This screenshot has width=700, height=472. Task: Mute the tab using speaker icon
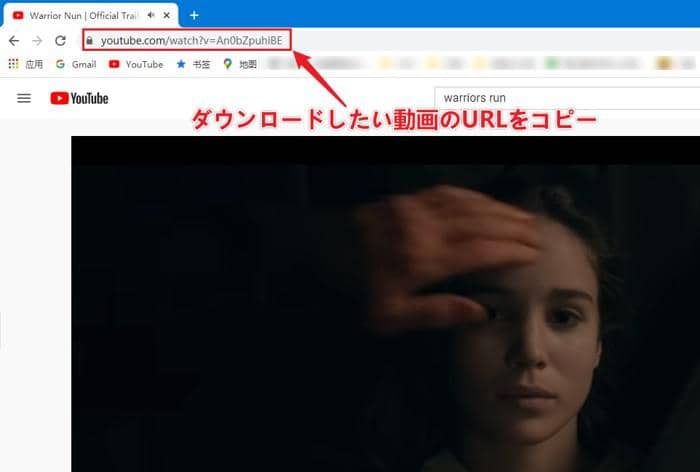151,15
